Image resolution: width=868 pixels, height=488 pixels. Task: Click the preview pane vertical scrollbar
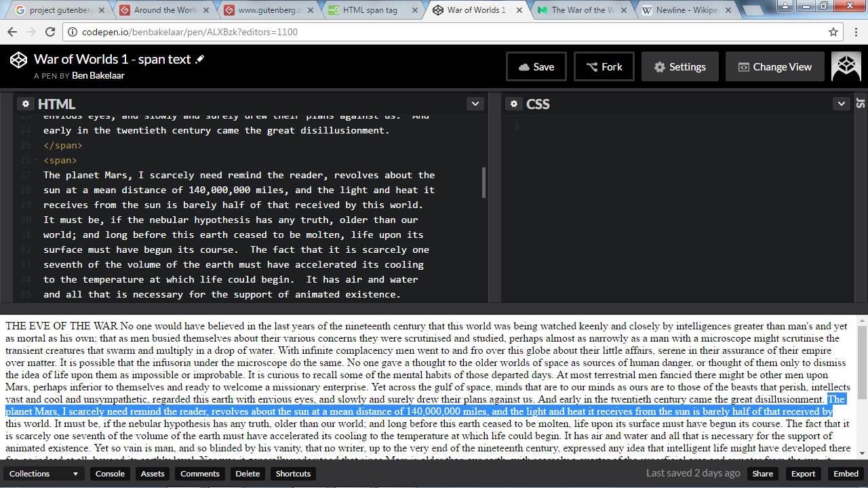[x=862, y=364]
